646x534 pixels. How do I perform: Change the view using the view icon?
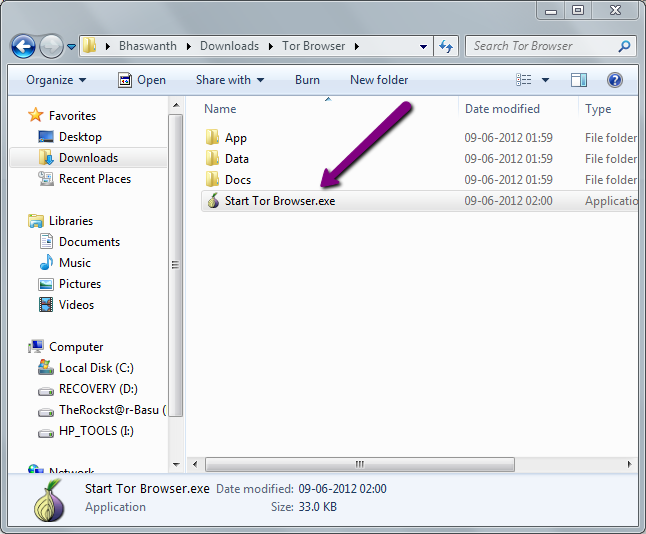click(x=524, y=80)
